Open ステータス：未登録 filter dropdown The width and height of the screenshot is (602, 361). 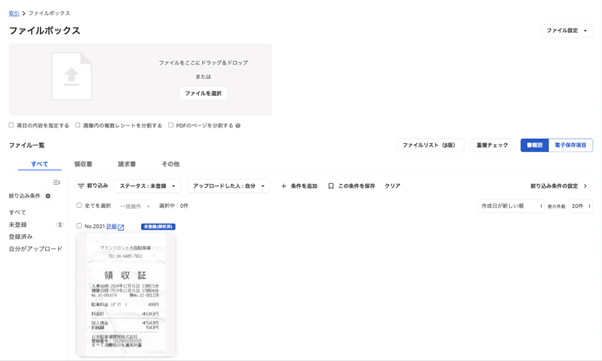[x=147, y=186]
